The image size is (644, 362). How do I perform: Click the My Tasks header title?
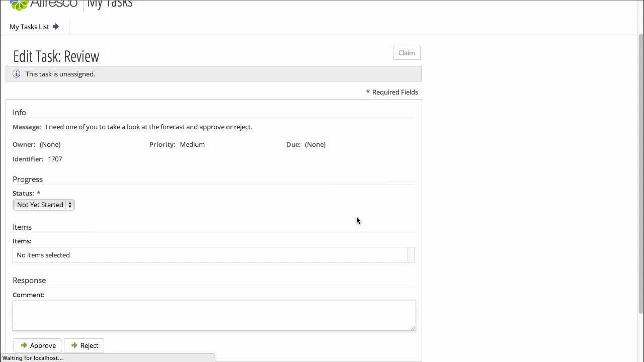click(110, 5)
